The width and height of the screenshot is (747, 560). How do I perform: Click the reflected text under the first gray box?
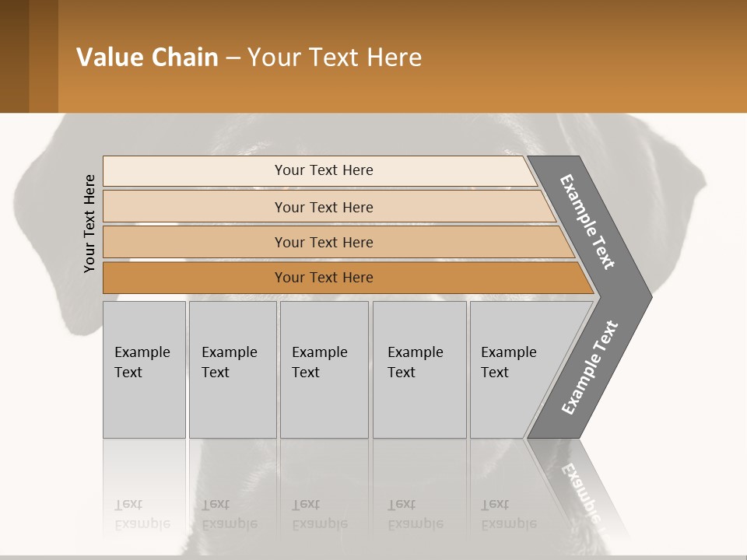(142, 514)
